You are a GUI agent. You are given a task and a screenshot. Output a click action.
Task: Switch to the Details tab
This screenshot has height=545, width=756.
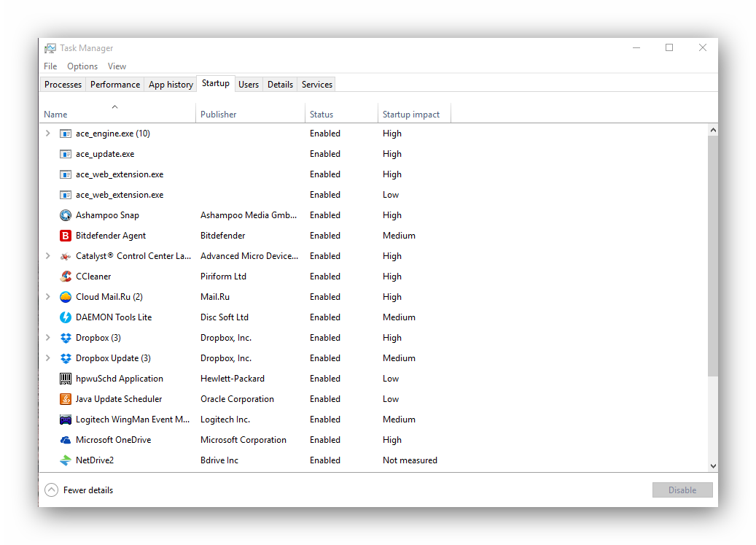click(280, 85)
